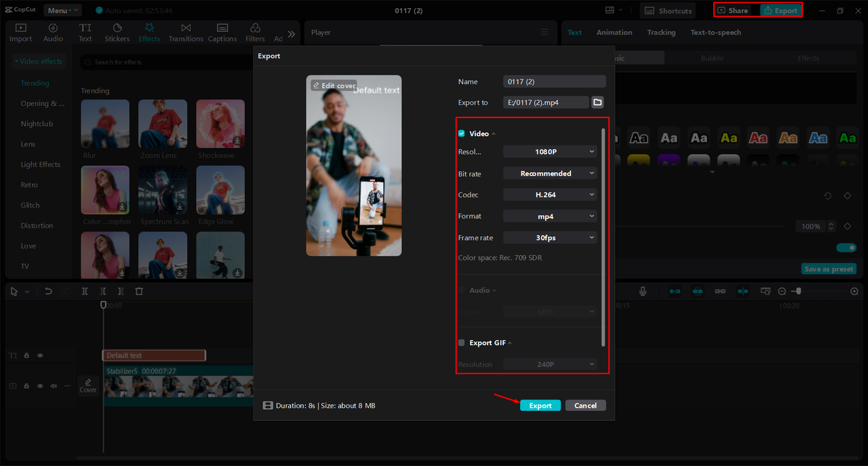This screenshot has height=466, width=868.
Task: Open the Stickers tab
Action: click(117, 33)
